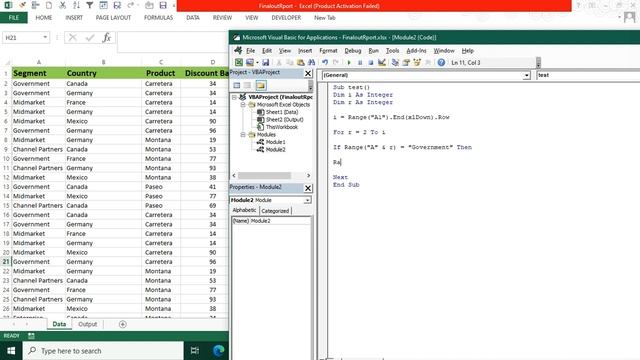Open the Add-Ins menu in VBA editor

point(416,51)
